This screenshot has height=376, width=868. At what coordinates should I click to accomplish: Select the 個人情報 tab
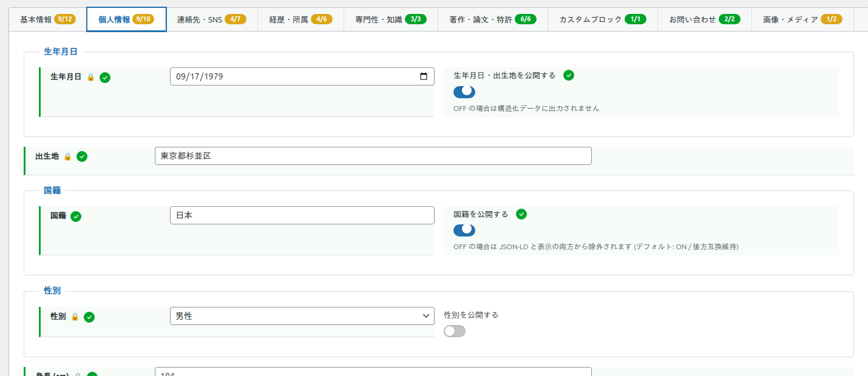[x=126, y=19]
